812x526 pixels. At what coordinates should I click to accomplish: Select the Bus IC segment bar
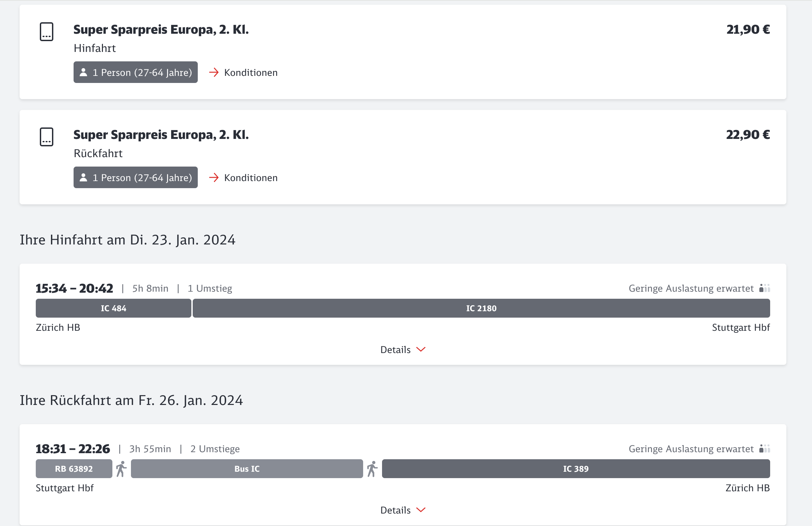pyautogui.click(x=247, y=469)
